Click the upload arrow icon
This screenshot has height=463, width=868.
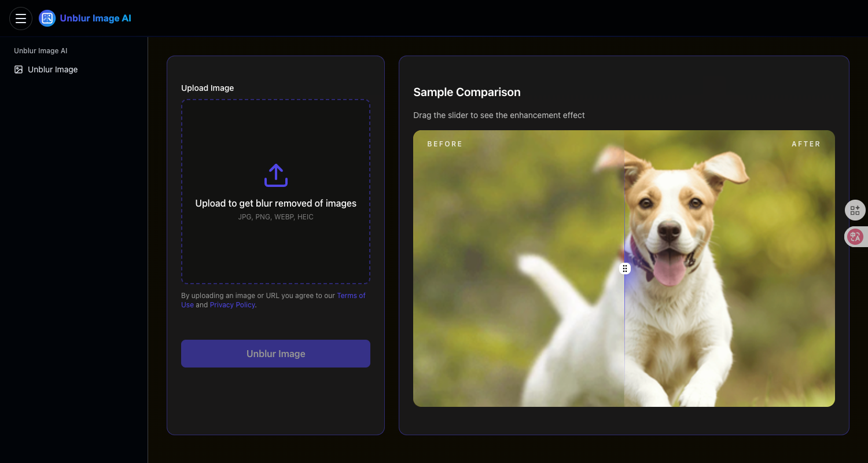pyautogui.click(x=276, y=175)
